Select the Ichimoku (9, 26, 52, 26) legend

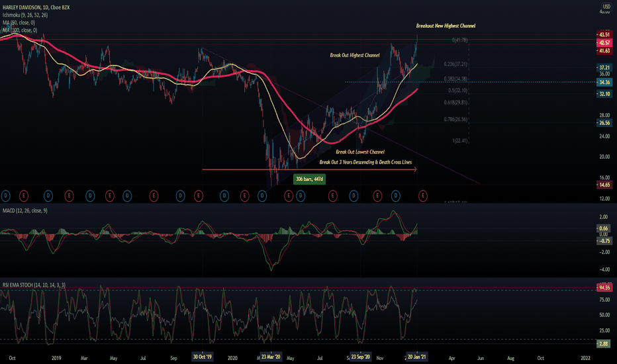pyautogui.click(x=25, y=15)
